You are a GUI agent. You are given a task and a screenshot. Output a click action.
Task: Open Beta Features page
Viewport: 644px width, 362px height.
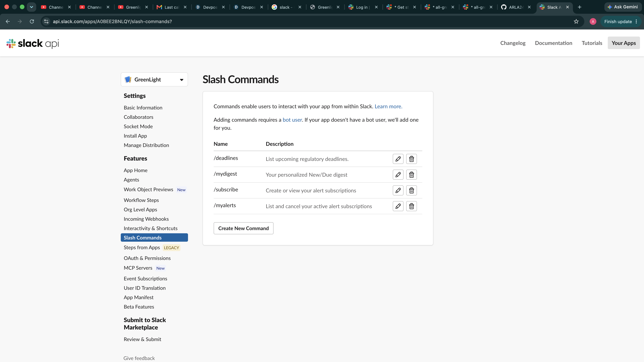click(139, 307)
